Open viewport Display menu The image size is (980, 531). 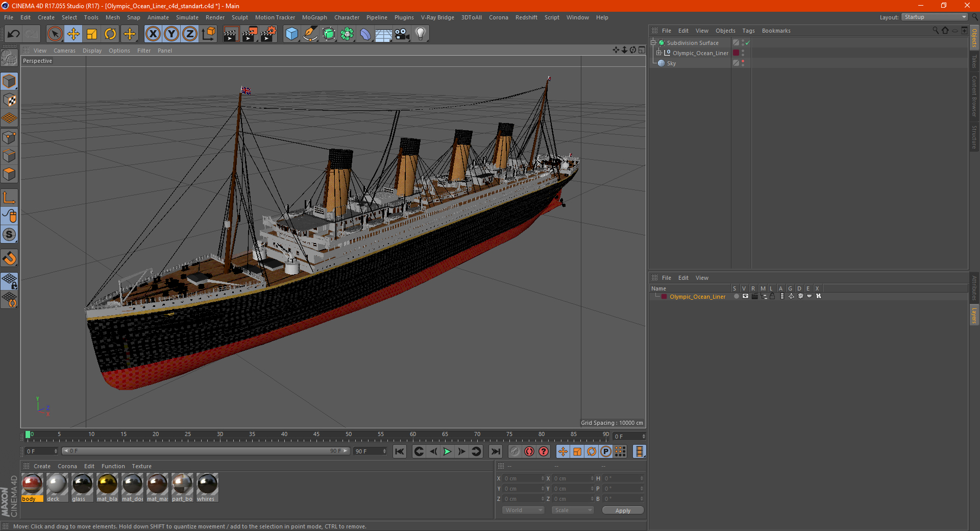[x=92, y=51]
